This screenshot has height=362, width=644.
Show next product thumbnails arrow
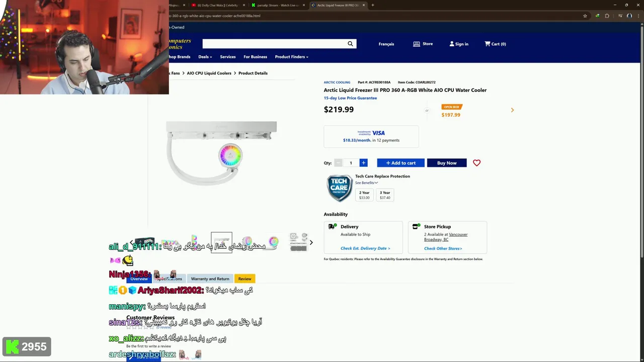coord(311,242)
